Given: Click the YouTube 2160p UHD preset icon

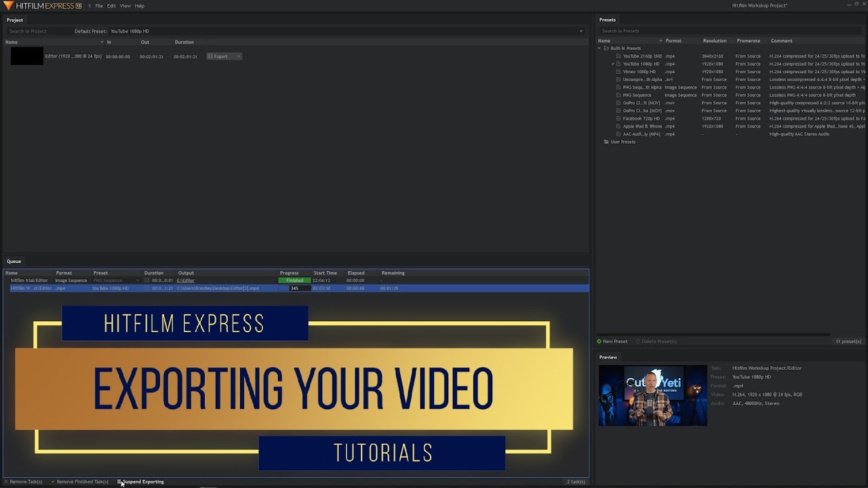Looking at the screenshot, I should point(618,56).
